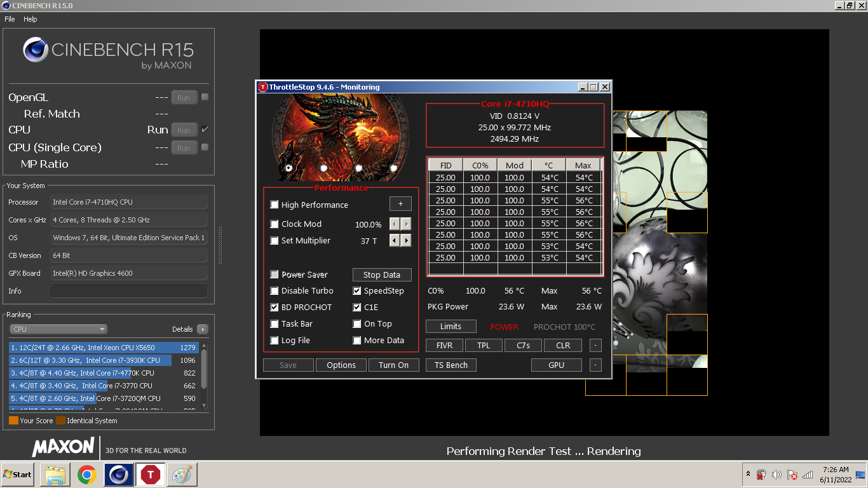Click Stop Data button
This screenshot has width=868, height=488.
click(382, 274)
